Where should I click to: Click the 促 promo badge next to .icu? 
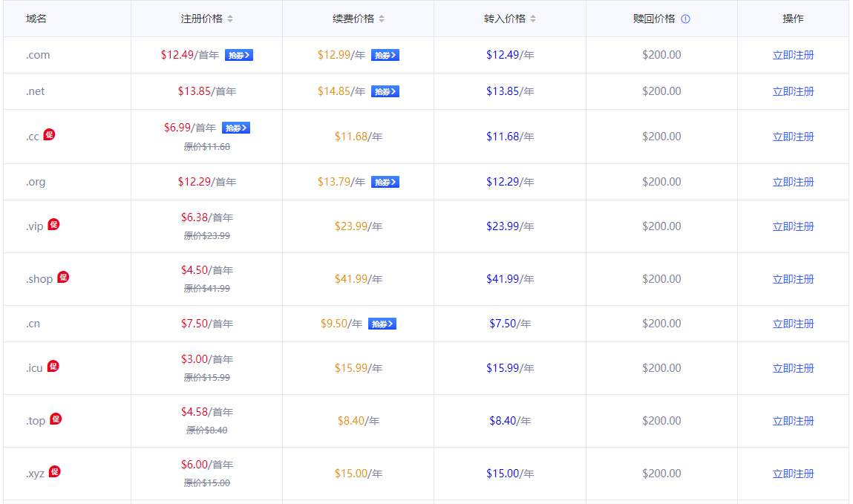pos(53,366)
